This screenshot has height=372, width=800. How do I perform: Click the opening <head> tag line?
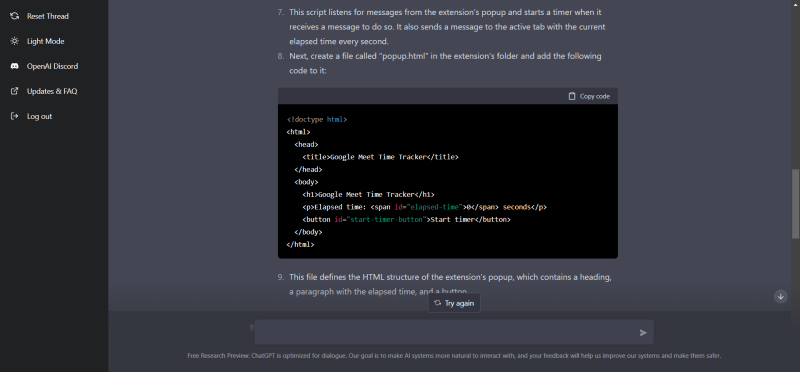(306, 144)
